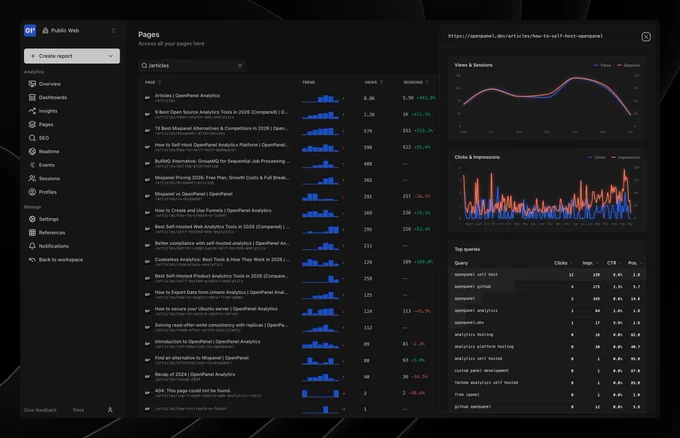Sort by the VIEWS column header
The image size is (680, 438).
373,82
